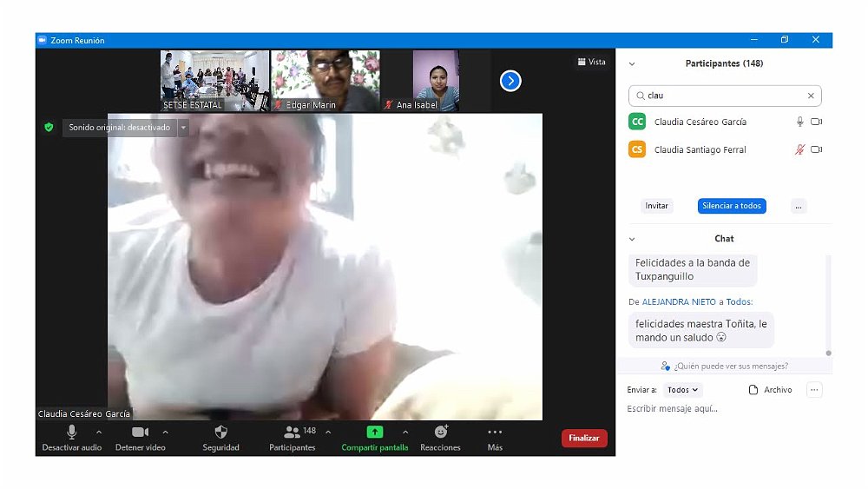Stop camera with Detener video
The height and width of the screenshot is (489, 868).
click(140, 432)
